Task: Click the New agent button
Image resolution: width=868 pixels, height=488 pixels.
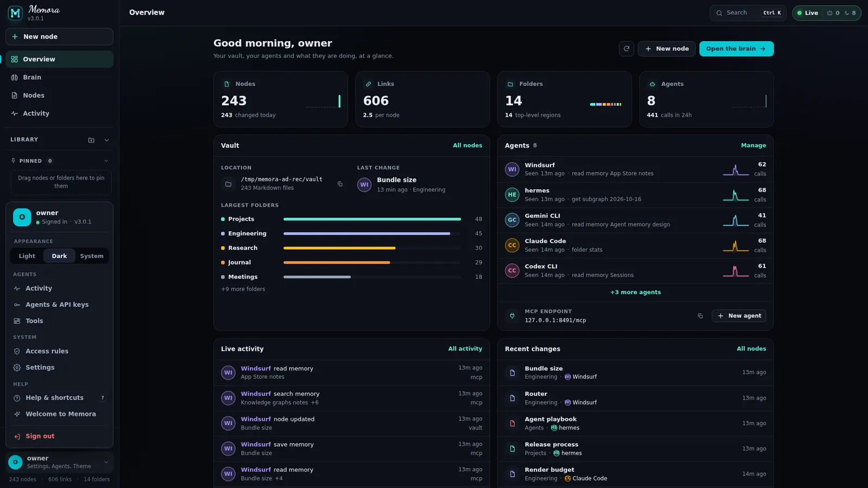Action: coord(739,316)
